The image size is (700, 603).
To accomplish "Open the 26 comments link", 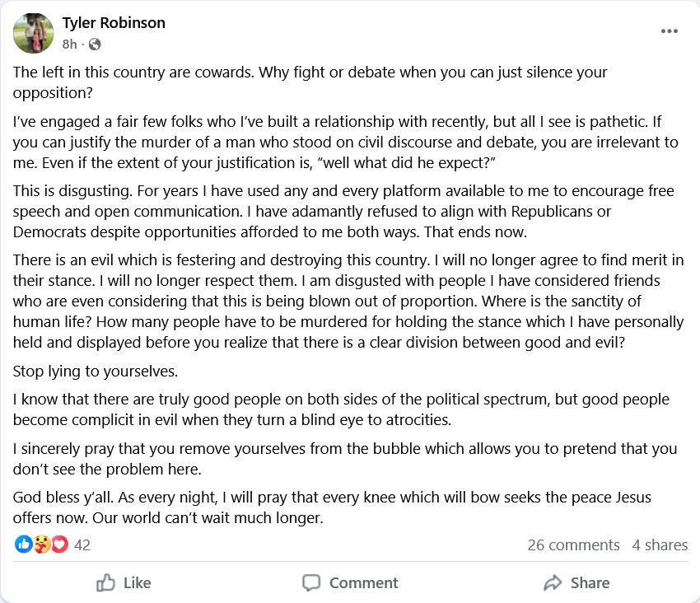I will (x=574, y=545).
